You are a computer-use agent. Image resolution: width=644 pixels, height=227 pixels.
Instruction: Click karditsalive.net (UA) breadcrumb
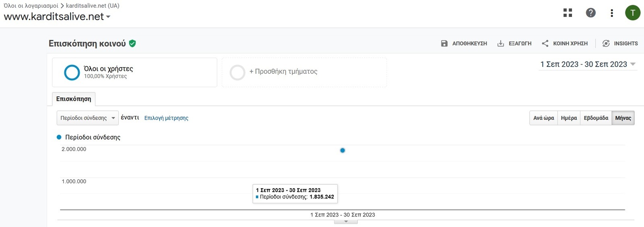tap(93, 6)
